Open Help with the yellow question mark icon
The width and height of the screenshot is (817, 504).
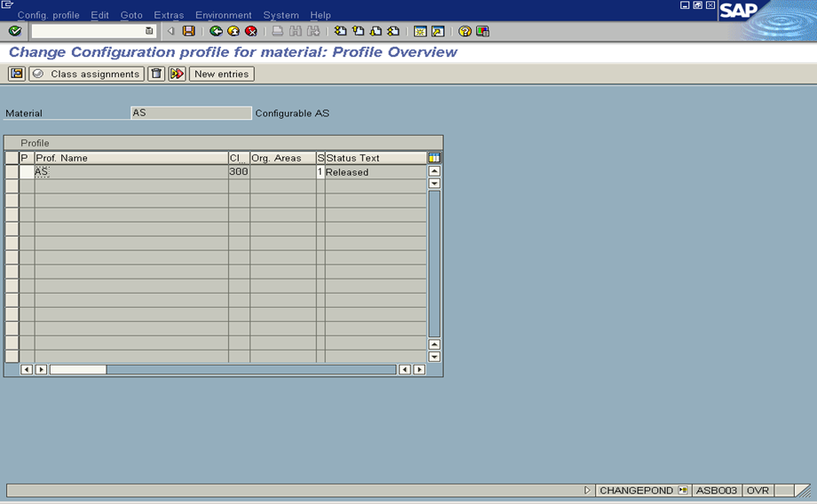click(464, 31)
